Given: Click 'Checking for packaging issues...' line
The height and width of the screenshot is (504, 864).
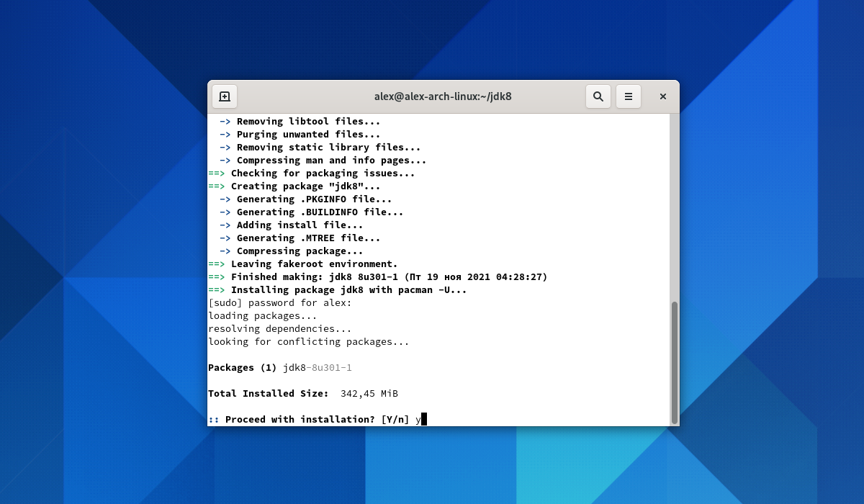Looking at the screenshot, I should 312,174.
